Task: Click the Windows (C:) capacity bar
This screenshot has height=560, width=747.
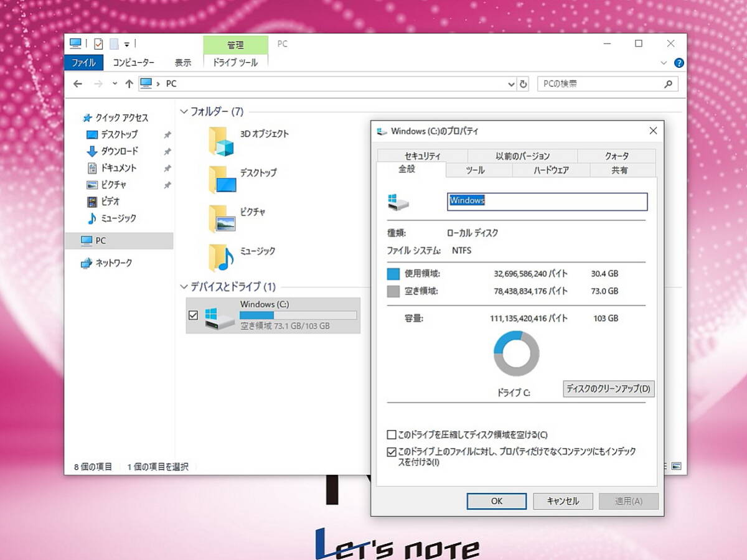Action: (298, 315)
